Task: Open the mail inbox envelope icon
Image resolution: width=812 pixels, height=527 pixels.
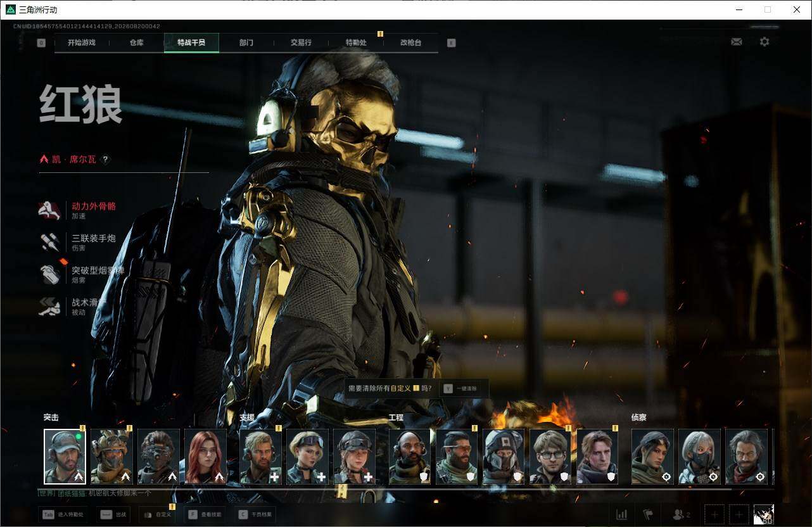Action: [736, 42]
